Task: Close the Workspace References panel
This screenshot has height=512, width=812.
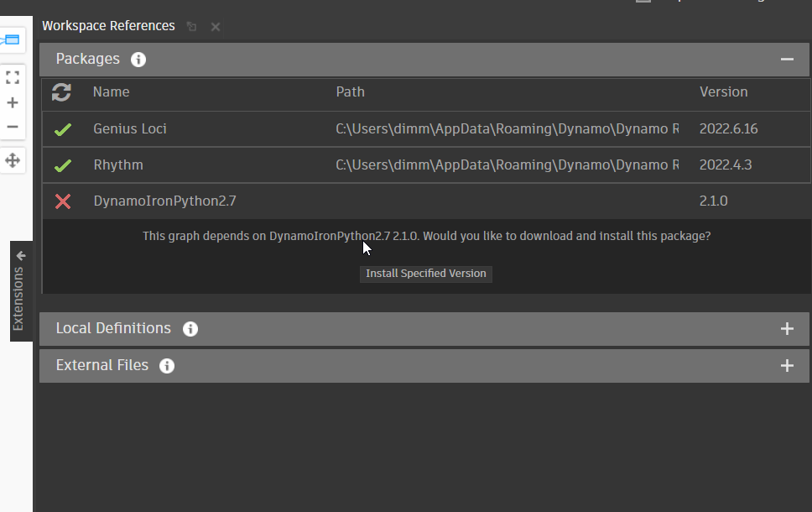Action: 215,26
